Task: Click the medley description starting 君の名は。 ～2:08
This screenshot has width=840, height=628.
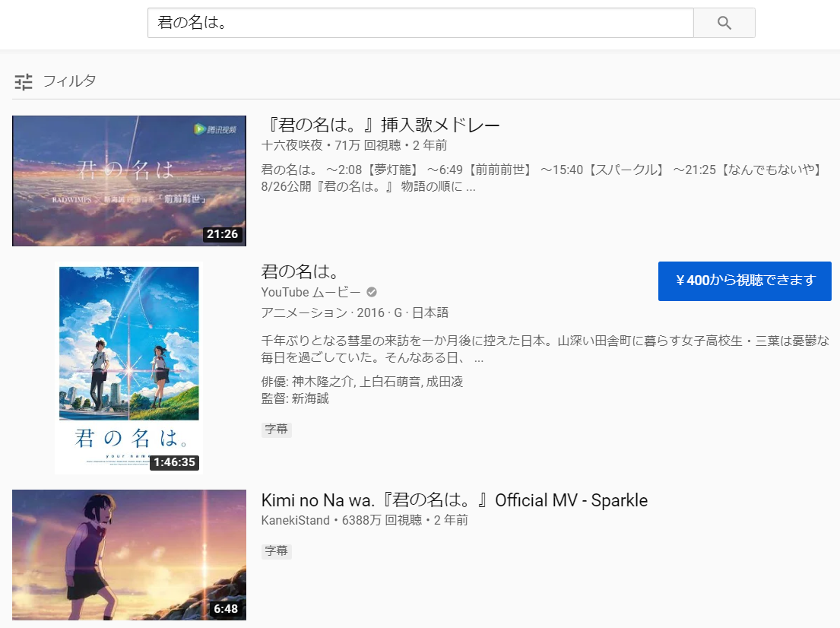Action: click(x=542, y=179)
